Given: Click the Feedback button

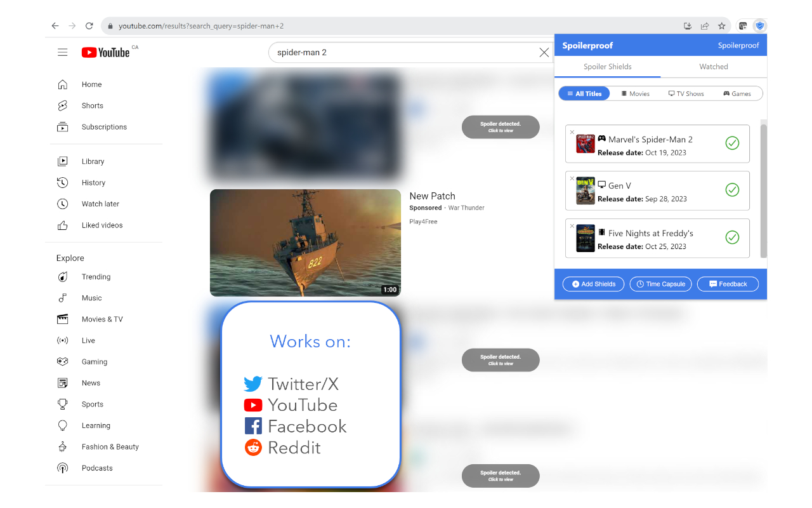Looking at the screenshot, I should (x=728, y=284).
